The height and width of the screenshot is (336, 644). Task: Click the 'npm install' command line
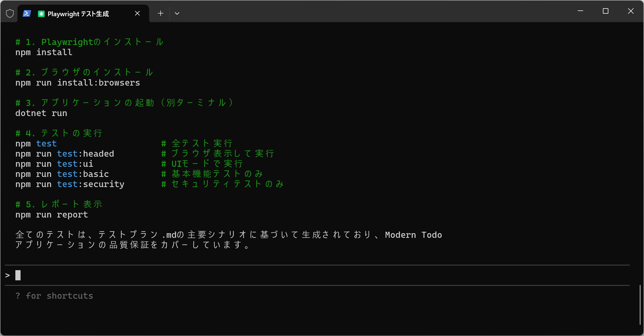pyautogui.click(x=44, y=52)
